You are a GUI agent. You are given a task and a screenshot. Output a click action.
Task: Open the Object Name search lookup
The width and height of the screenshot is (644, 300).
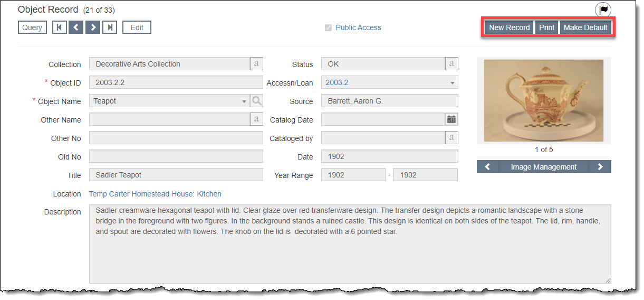(x=256, y=101)
